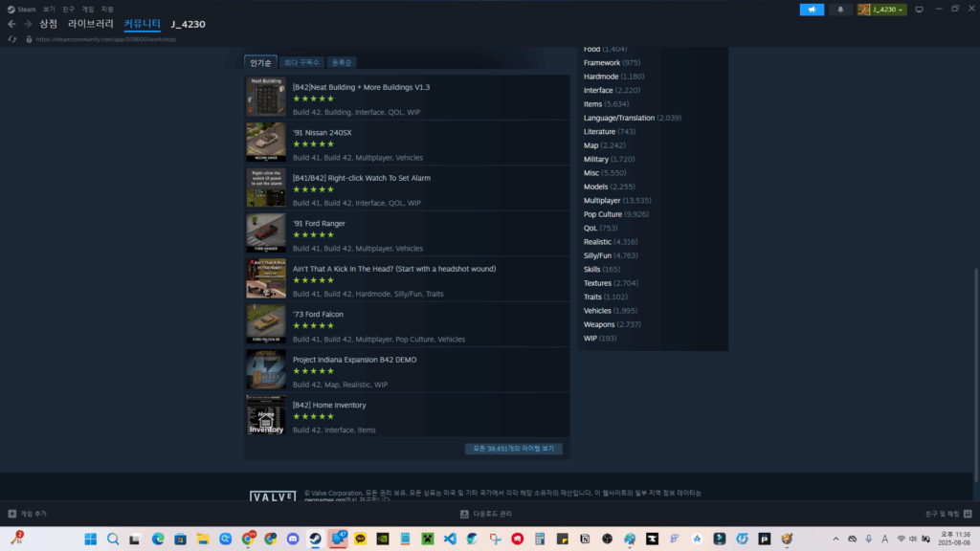The height and width of the screenshot is (551, 980).
Task: Open Discord from the taskbar
Action: [293, 539]
